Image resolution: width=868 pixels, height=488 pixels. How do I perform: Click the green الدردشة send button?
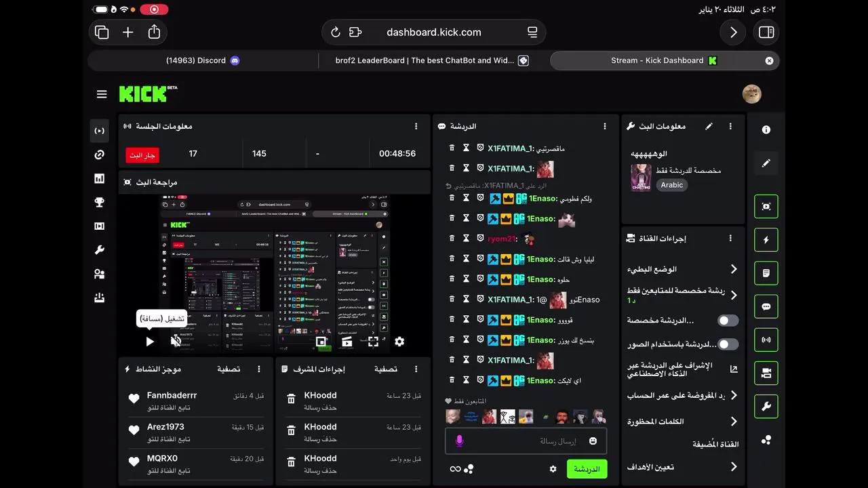coord(587,469)
